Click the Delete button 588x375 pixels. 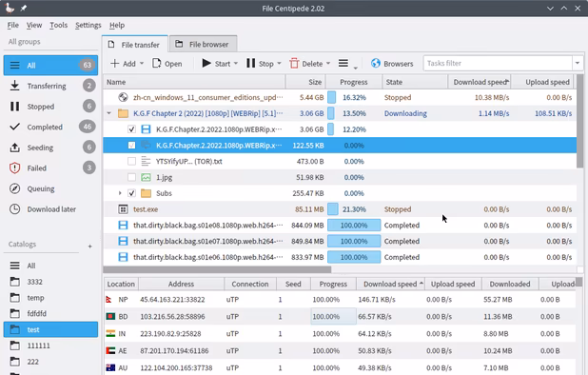306,64
